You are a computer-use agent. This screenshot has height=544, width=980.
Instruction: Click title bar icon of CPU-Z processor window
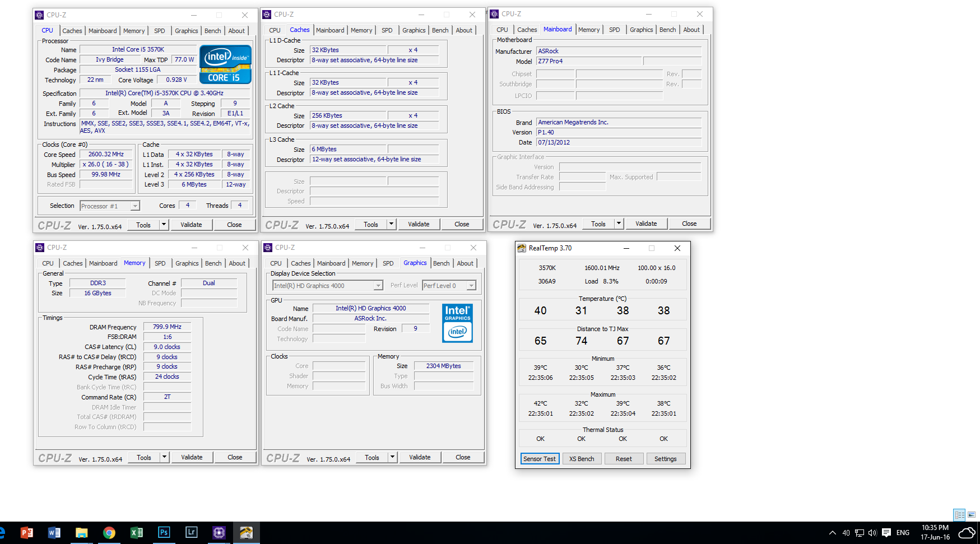tap(39, 15)
